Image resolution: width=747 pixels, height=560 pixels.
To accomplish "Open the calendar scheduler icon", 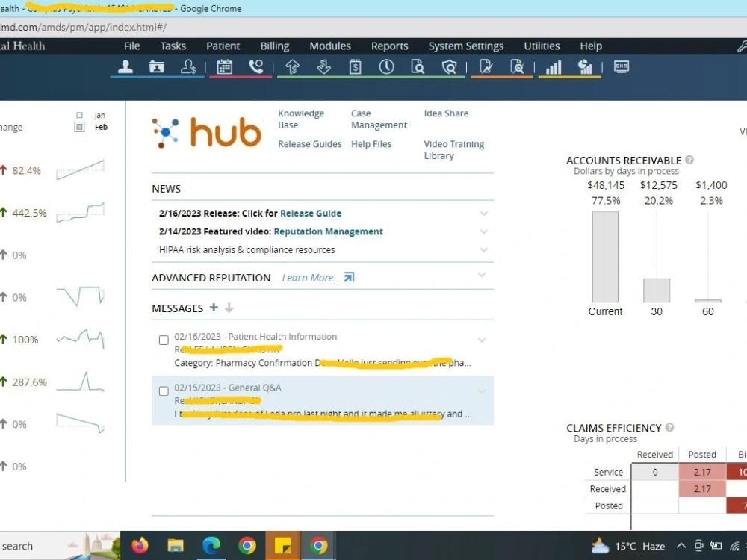I will tap(224, 66).
